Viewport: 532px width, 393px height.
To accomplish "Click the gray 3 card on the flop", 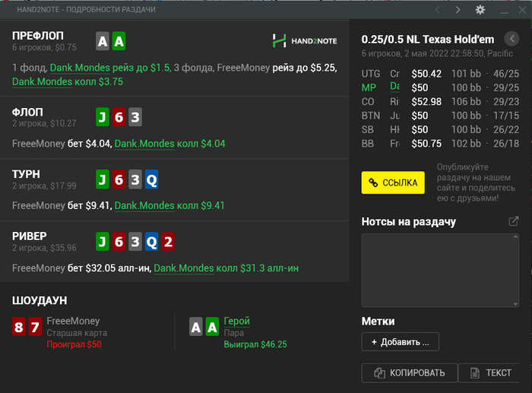I will point(135,117).
